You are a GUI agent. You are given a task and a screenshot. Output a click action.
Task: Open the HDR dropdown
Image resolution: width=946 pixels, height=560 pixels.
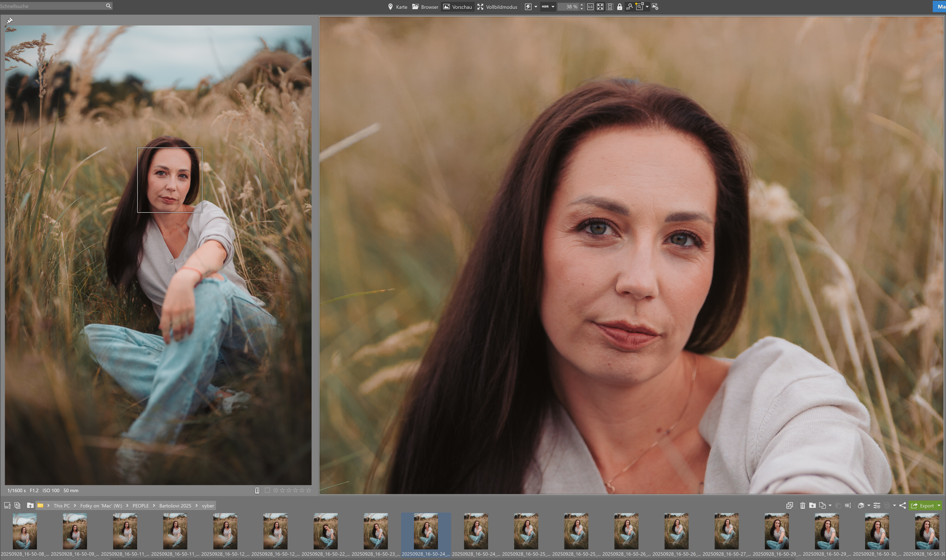point(553,6)
